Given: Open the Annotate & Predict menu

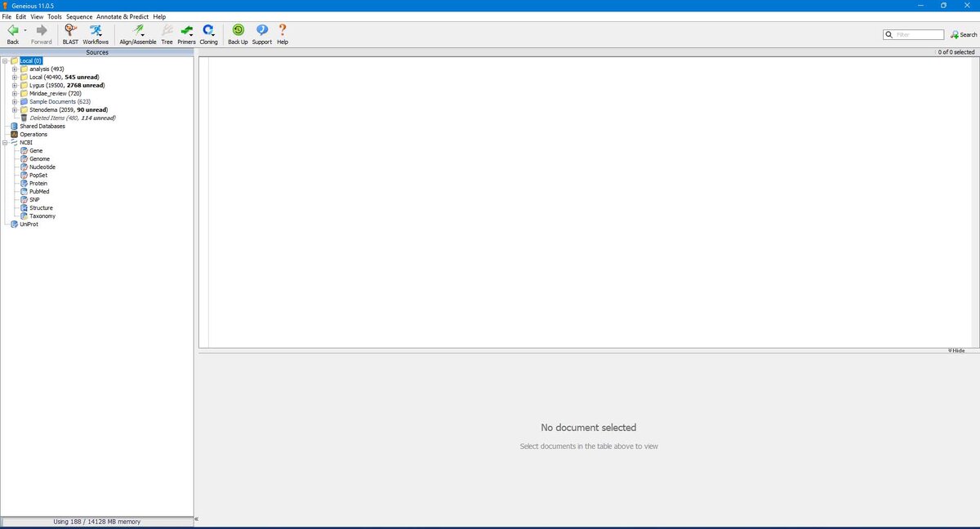Looking at the screenshot, I should [122, 16].
